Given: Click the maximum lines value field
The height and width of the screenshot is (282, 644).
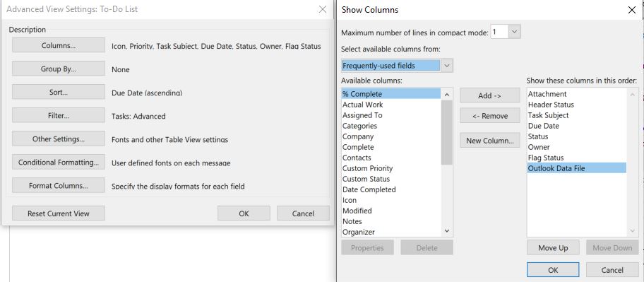Looking at the screenshot, I should click(500, 32).
